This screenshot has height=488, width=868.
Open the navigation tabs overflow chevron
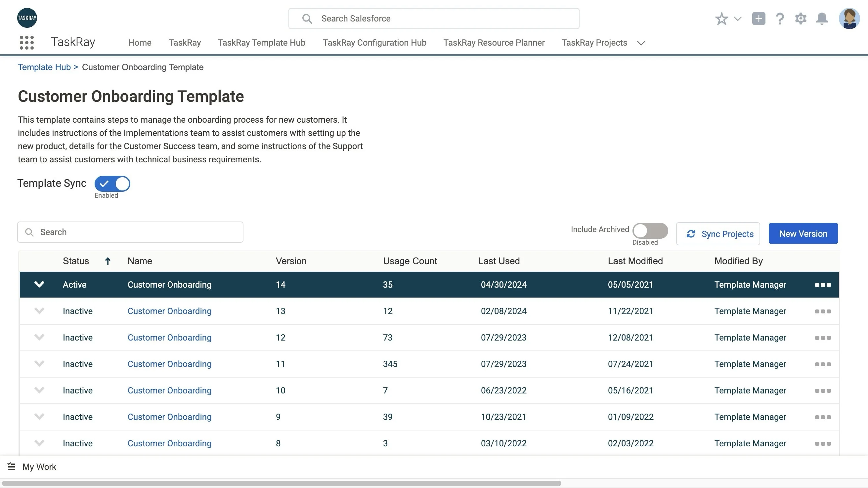click(641, 43)
